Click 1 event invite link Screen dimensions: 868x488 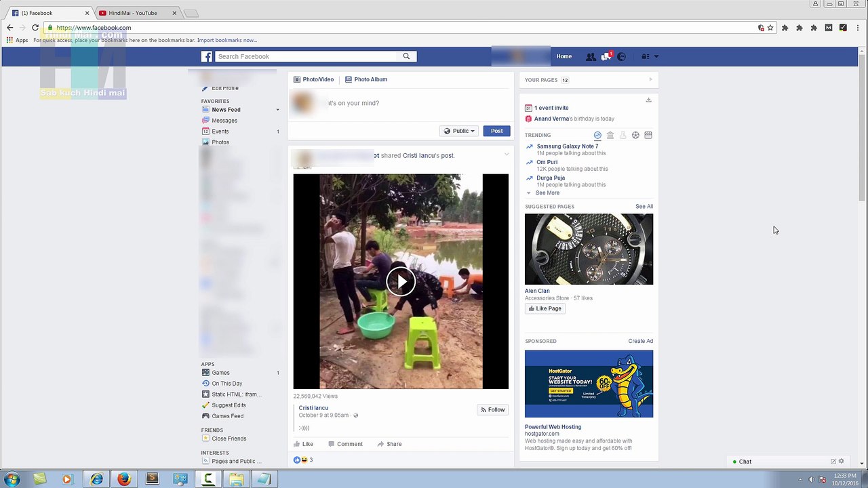[551, 108]
